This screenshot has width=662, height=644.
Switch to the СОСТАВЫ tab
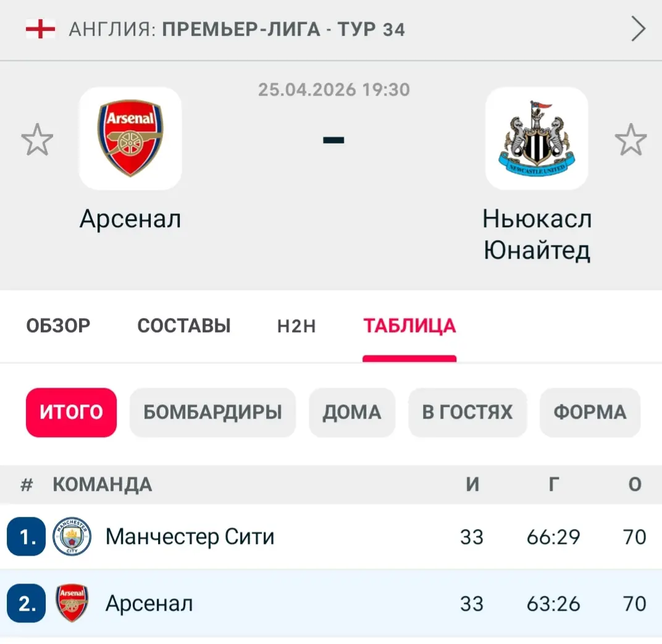(184, 326)
